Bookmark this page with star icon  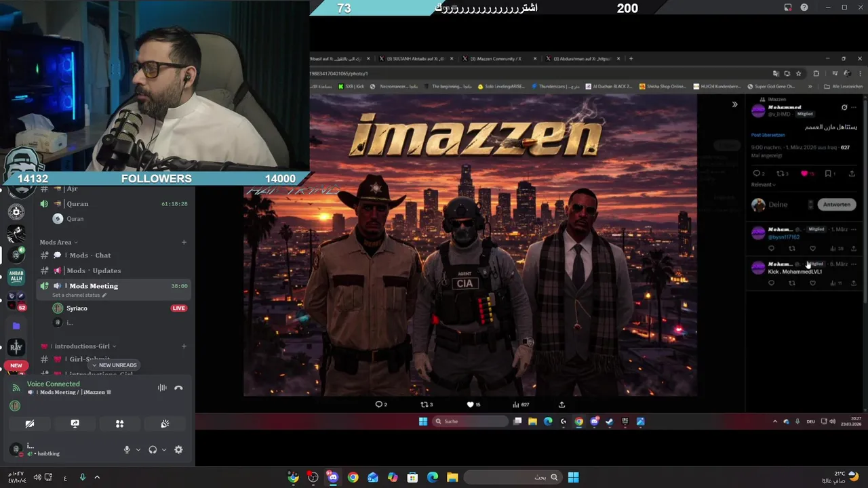(798, 73)
